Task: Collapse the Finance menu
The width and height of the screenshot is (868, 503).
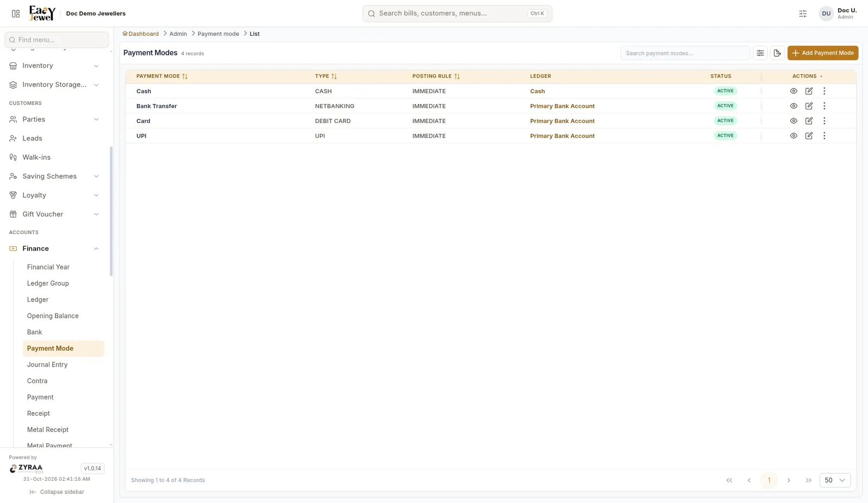Action: click(54, 249)
